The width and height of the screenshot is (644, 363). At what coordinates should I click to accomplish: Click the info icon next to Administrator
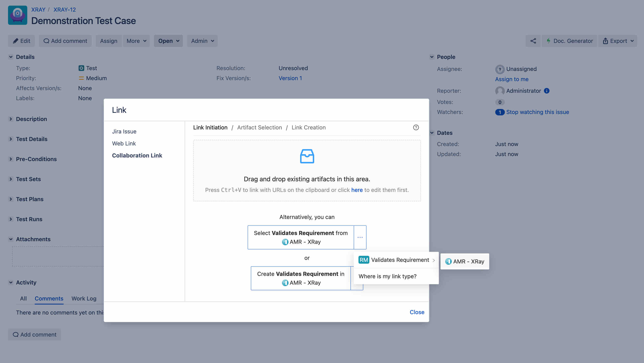click(x=547, y=91)
